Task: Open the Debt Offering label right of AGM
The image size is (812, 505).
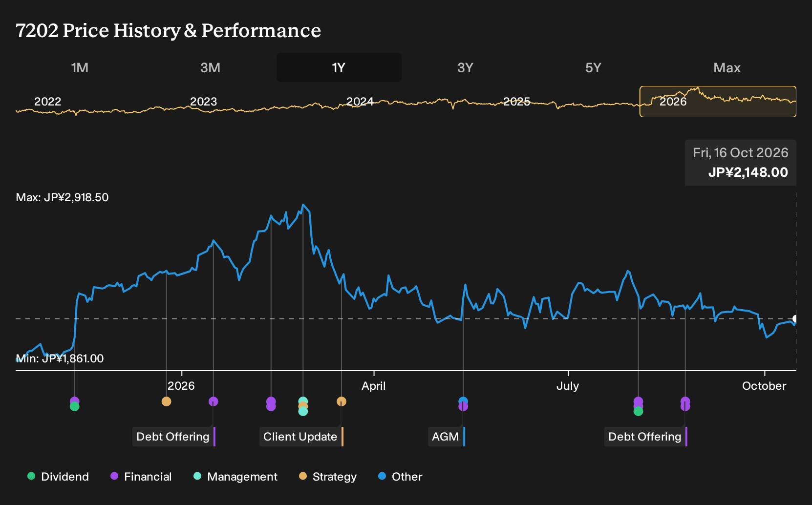Action: click(x=646, y=437)
